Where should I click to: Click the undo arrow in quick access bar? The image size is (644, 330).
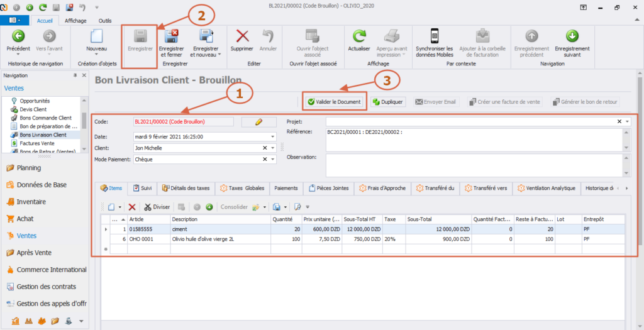pos(82,7)
